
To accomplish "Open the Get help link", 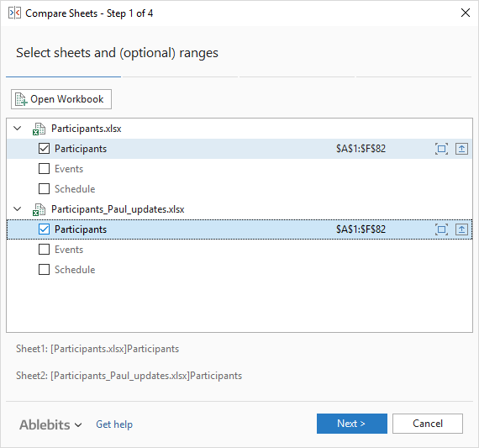I will [x=114, y=424].
